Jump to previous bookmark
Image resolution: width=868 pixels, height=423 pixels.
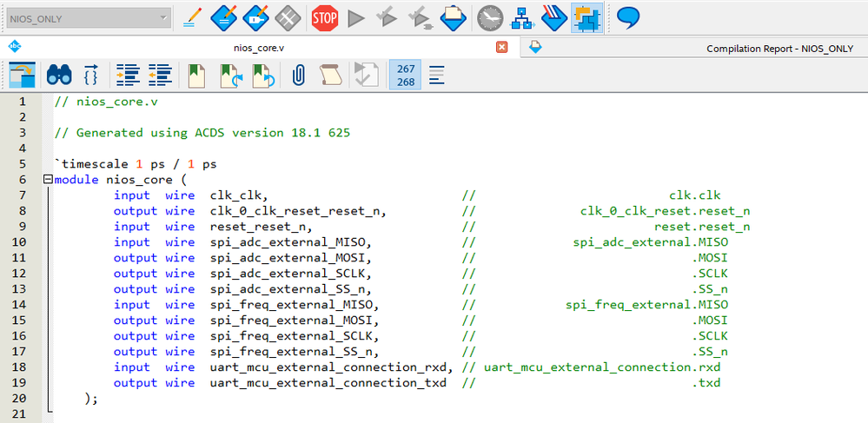(x=263, y=75)
